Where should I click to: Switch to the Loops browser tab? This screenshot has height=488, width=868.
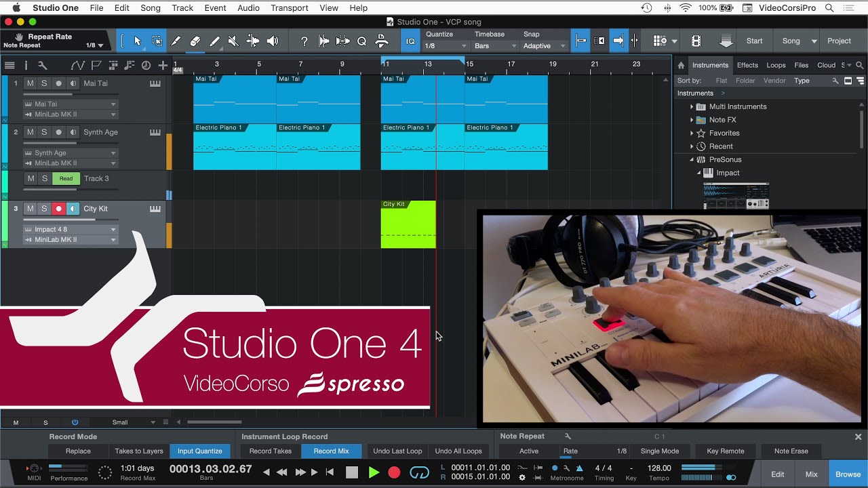pyautogui.click(x=776, y=65)
